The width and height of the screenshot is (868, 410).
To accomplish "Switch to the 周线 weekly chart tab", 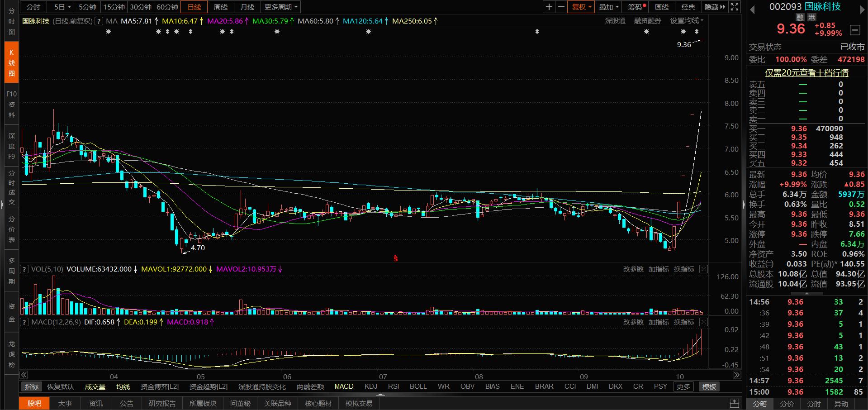I will [x=221, y=7].
